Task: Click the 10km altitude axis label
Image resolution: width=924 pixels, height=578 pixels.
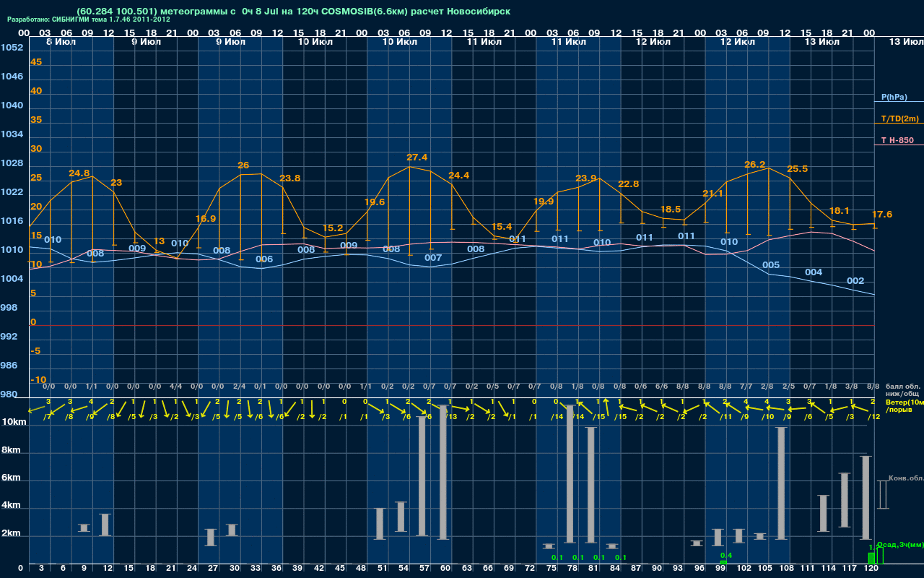Action: point(14,421)
